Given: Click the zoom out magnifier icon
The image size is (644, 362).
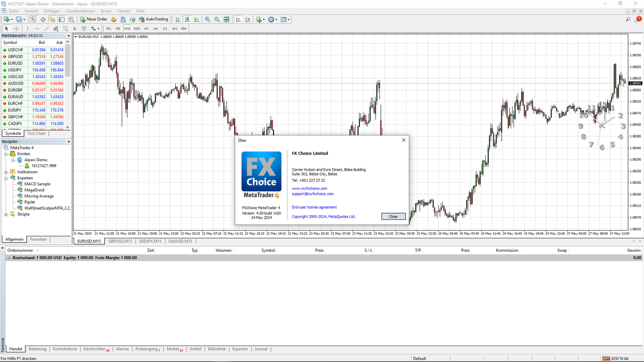Looking at the screenshot, I should pyautogui.click(x=217, y=19).
